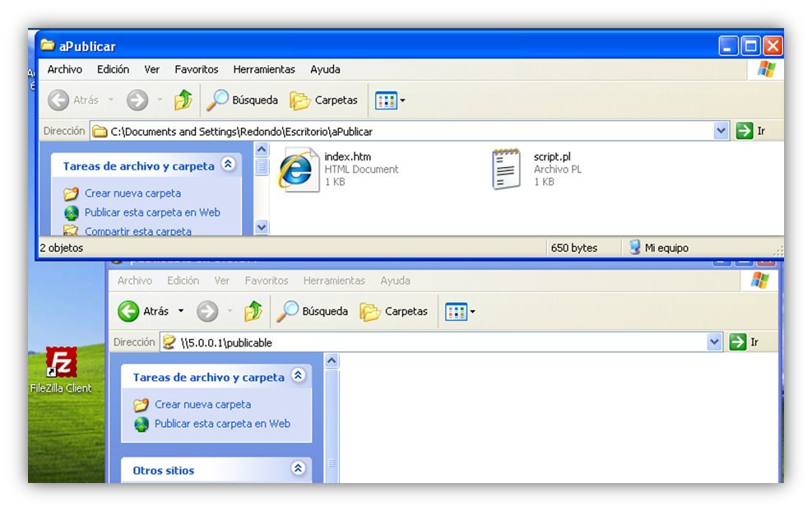Open forward history dropdown in aPublicar window
The image size is (812, 511).
click(160, 100)
